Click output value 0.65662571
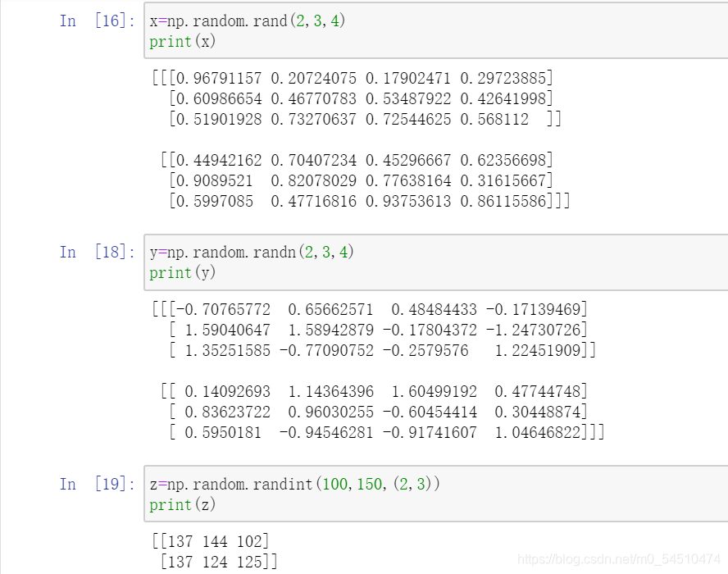 click(x=330, y=309)
